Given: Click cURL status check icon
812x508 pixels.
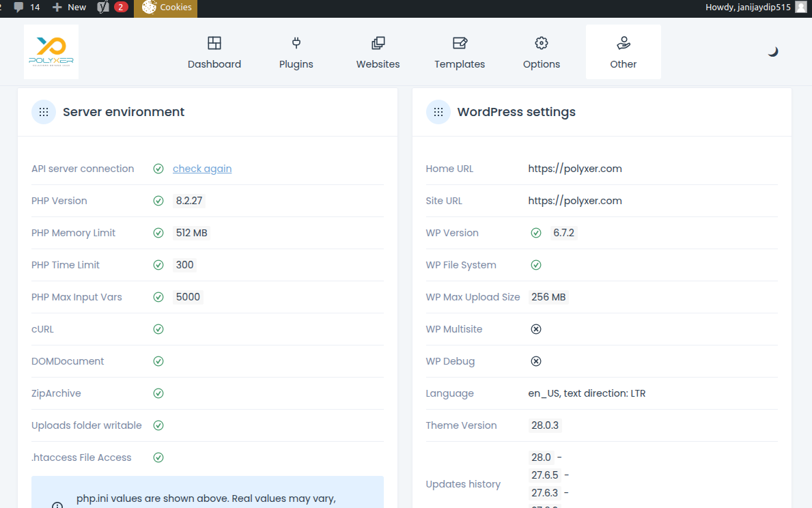Looking at the screenshot, I should point(158,329).
